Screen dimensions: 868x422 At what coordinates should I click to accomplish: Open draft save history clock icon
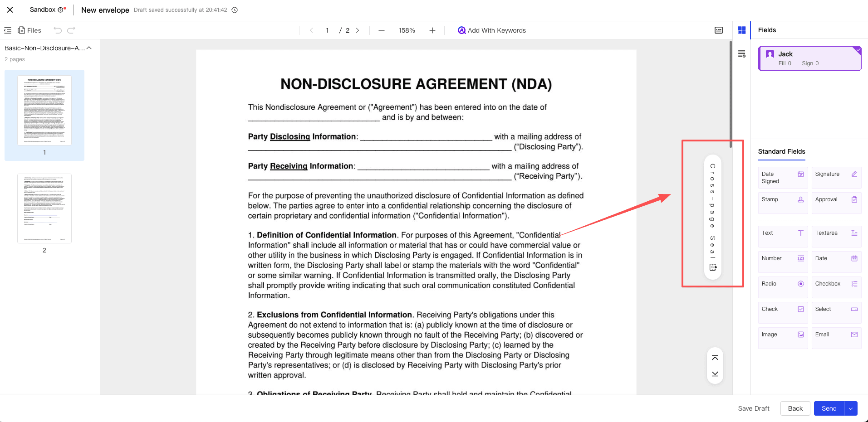tap(235, 10)
